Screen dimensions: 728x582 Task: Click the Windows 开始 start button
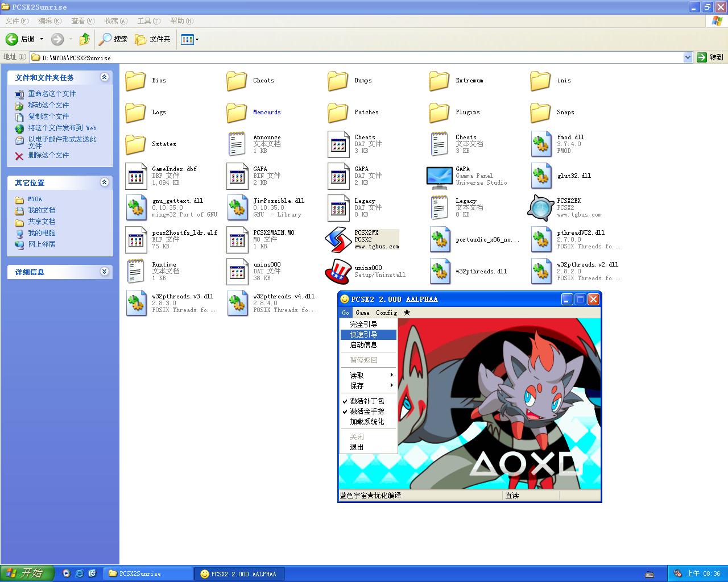[x=27, y=573]
